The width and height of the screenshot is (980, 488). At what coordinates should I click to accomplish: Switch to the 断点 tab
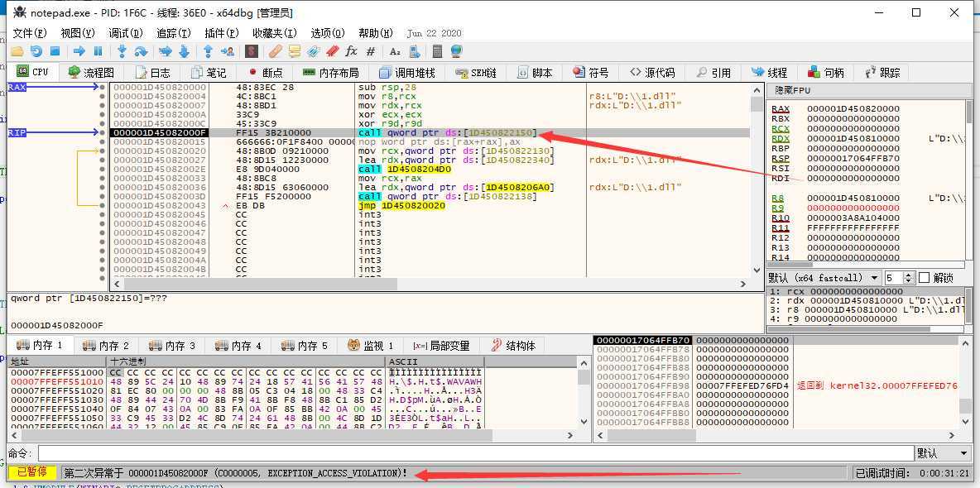pyautogui.click(x=266, y=73)
